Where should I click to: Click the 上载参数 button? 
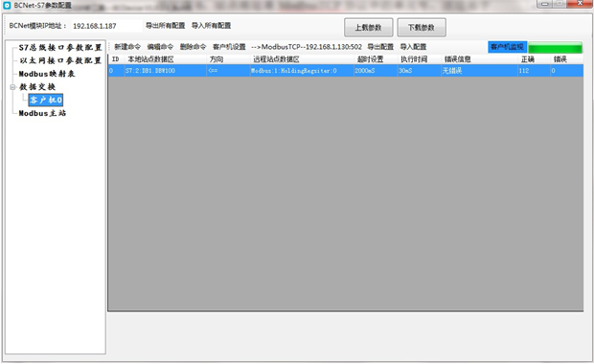point(369,27)
